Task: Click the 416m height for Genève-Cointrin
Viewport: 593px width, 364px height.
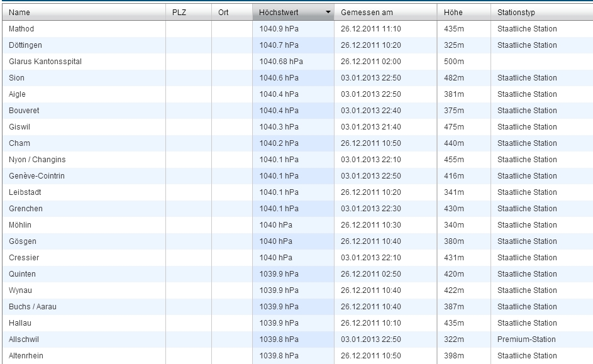Action: click(x=454, y=176)
